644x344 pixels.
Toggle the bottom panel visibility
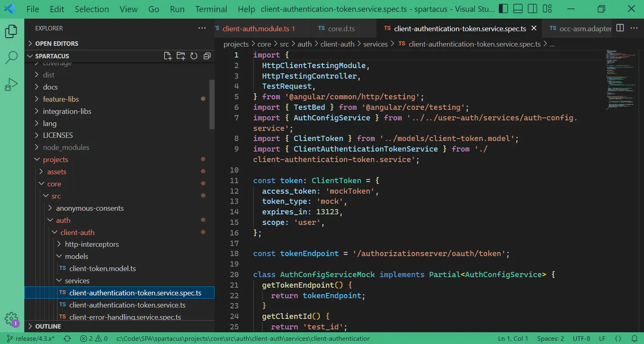point(517,9)
